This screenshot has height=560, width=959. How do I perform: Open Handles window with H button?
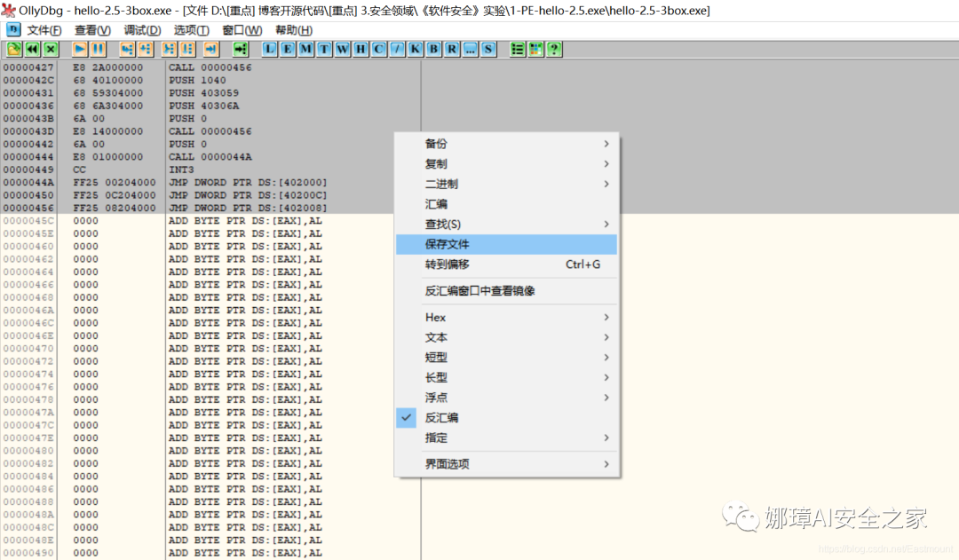361,50
